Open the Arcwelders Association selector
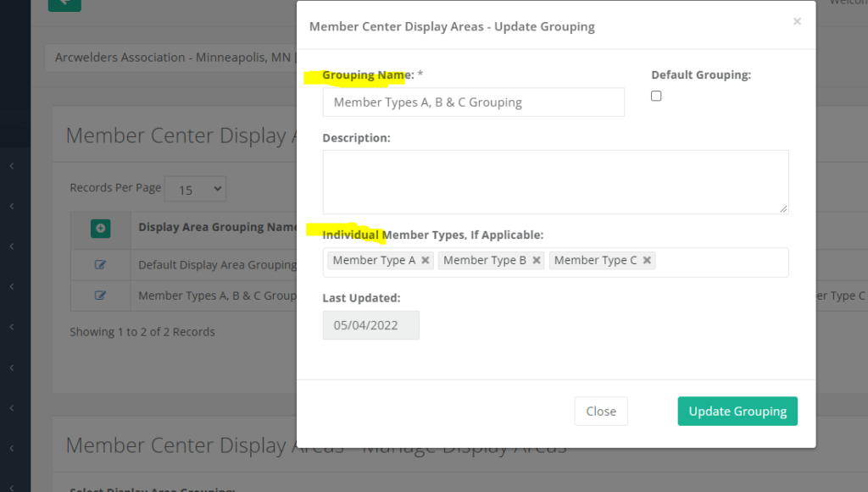 [x=170, y=58]
